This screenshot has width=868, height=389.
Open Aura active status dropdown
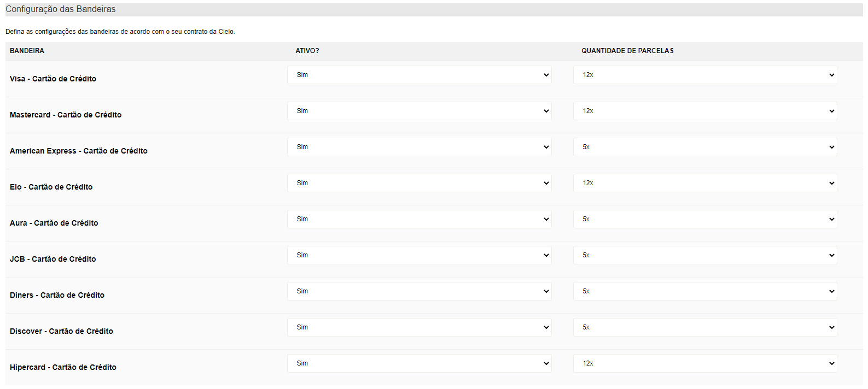419,219
